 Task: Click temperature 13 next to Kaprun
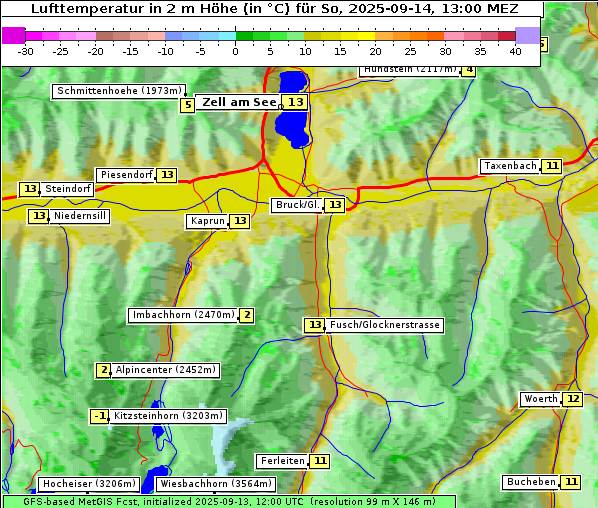tap(240, 221)
